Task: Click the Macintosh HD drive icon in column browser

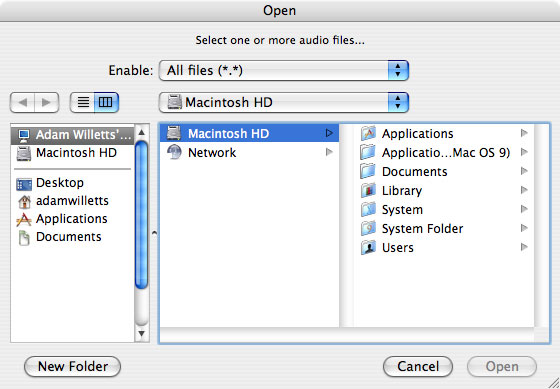Action: 174,134
